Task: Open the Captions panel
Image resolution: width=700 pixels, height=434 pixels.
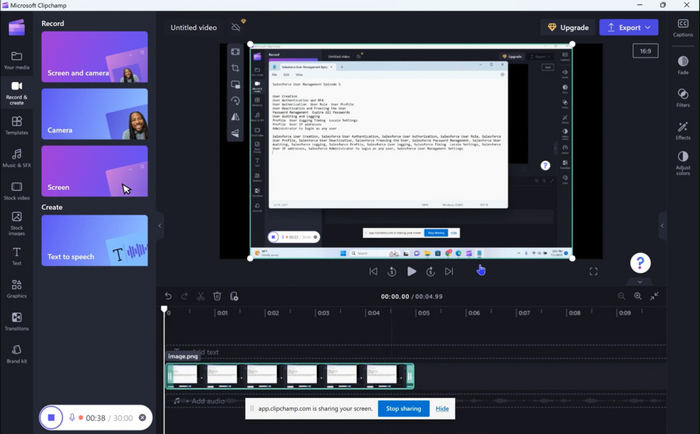Action: tap(683, 27)
